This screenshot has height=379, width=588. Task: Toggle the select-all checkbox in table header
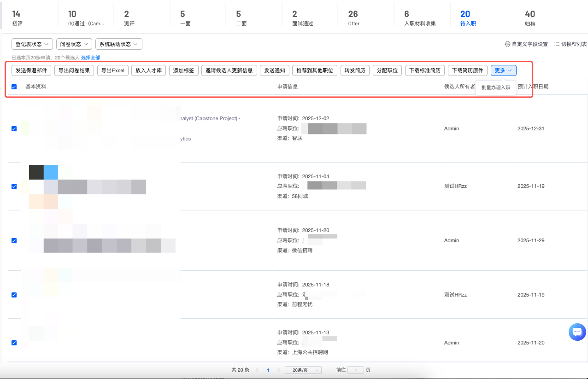pos(14,87)
